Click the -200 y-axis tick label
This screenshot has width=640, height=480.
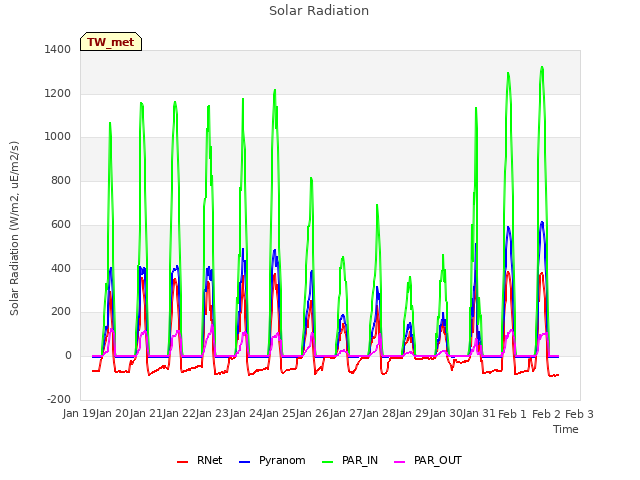(59, 399)
